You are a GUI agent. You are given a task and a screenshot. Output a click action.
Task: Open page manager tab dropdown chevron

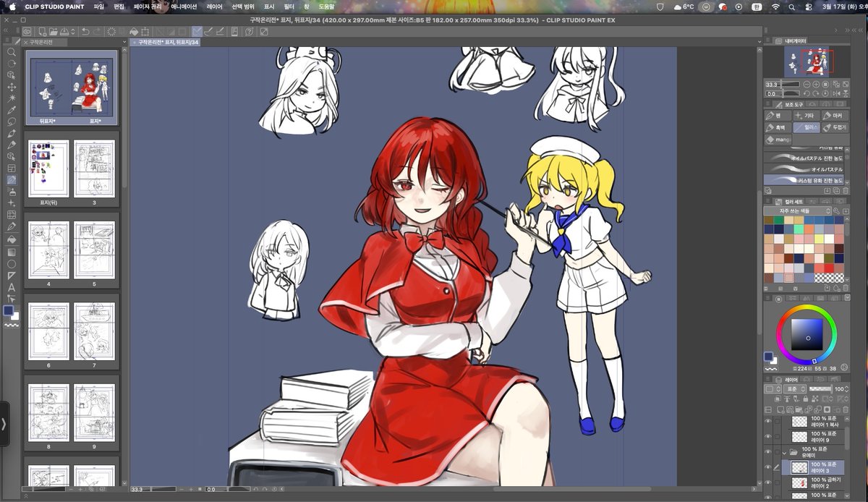click(124, 42)
